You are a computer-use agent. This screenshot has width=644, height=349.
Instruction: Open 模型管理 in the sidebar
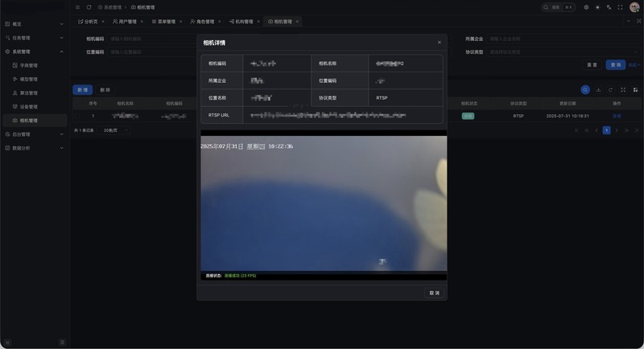29,79
